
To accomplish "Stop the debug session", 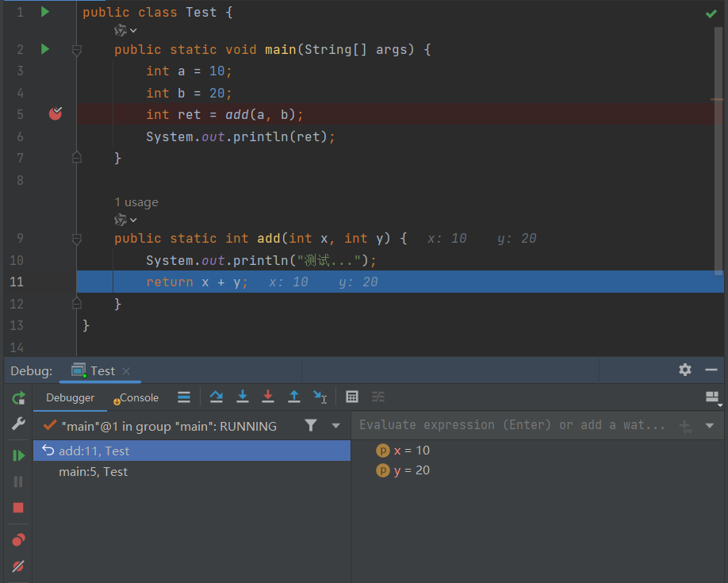I will (x=18, y=508).
